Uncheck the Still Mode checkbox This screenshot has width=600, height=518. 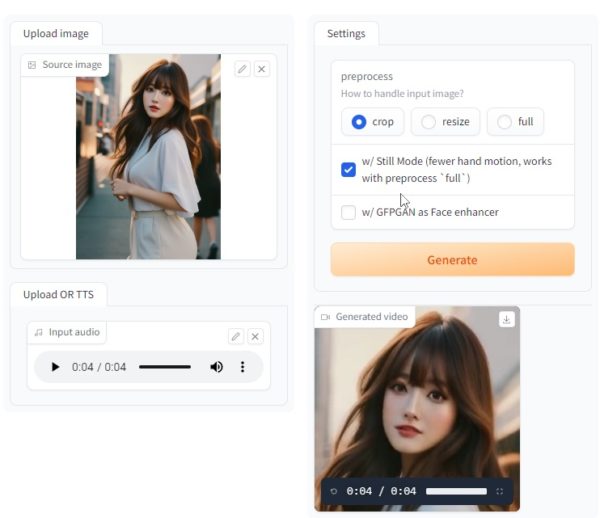click(x=348, y=170)
